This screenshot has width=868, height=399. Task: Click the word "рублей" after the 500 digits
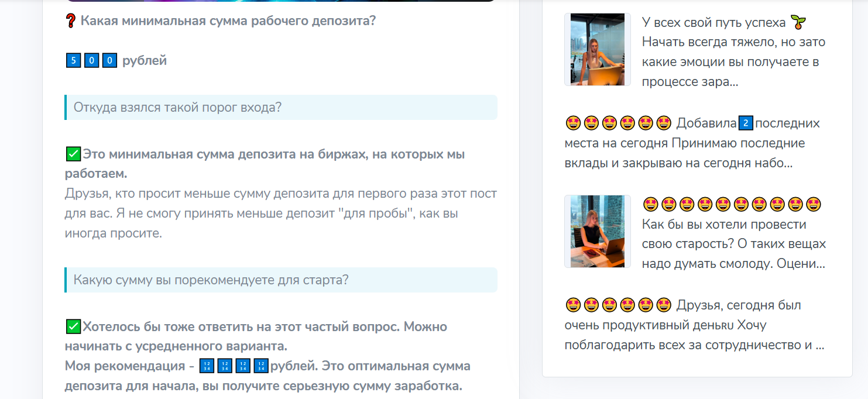pos(145,61)
